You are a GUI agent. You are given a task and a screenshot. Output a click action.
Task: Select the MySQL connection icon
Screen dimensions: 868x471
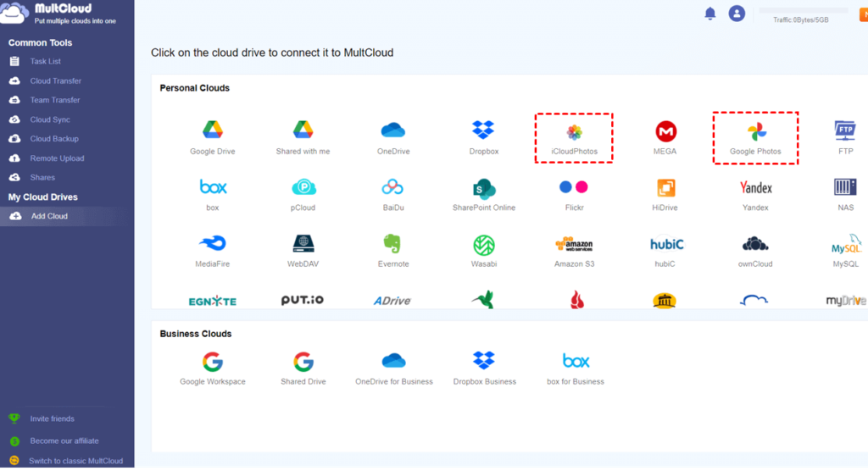[847, 245]
